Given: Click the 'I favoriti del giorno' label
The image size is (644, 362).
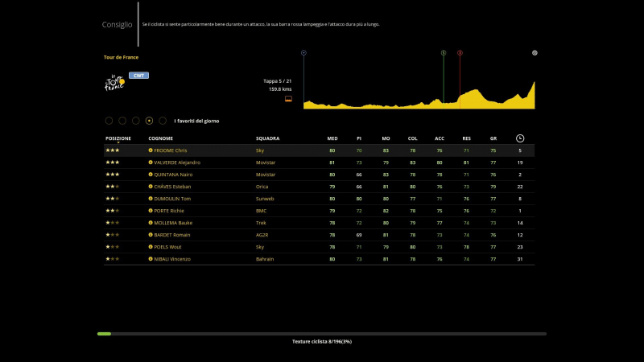Looking at the screenshot, I should [x=196, y=121].
